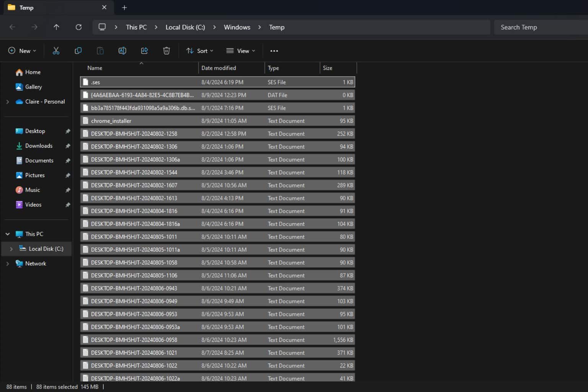Click the Paste clipboard icon

[100, 51]
